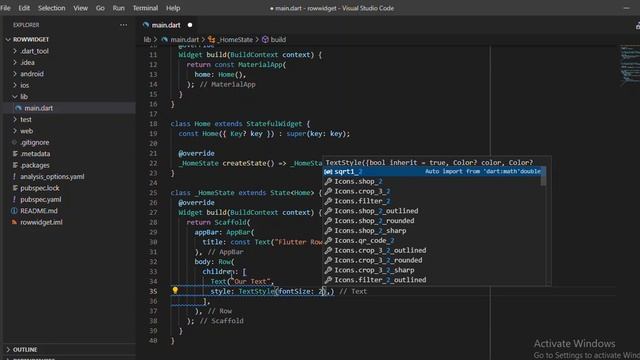This screenshot has width=640, height=360.
Task: Open the Go menu
Action: pyautogui.click(x=100, y=8)
